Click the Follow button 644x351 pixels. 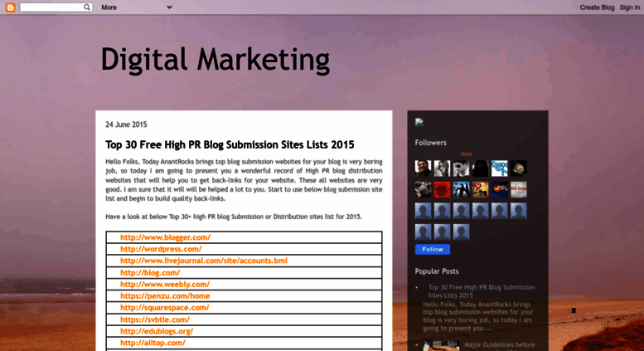pyautogui.click(x=433, y=250)
